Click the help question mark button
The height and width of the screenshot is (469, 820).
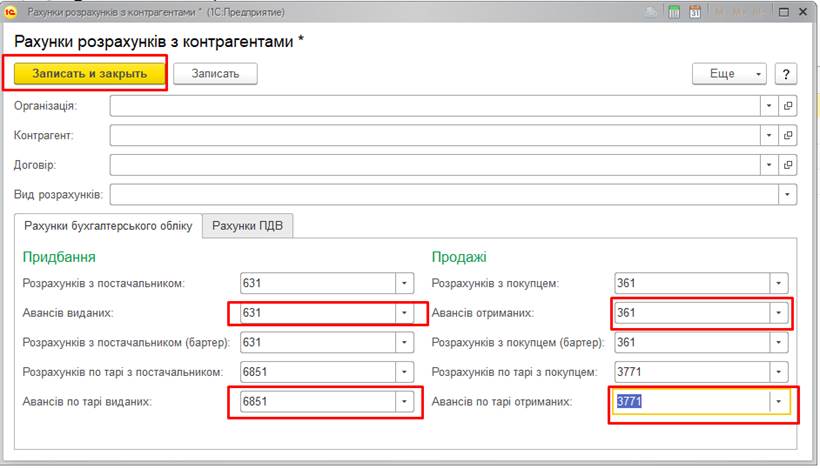click(x=786, y=74)
